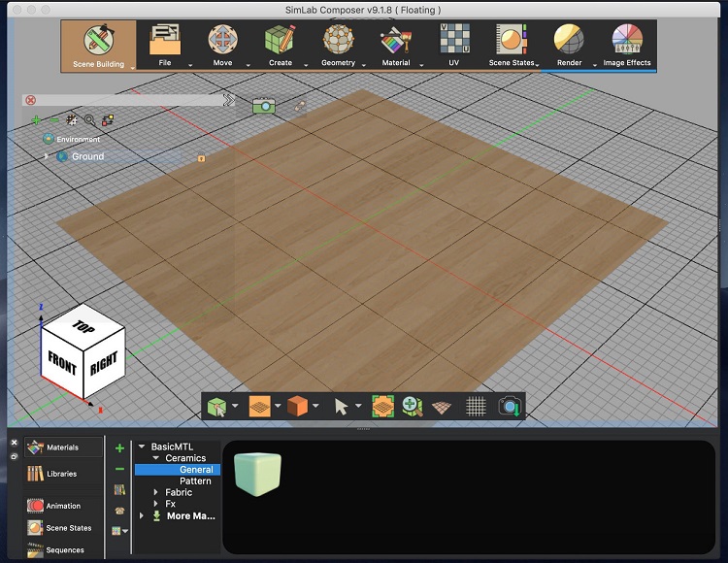
Task: Click green plus to add material library
Action: coord(119,448)
